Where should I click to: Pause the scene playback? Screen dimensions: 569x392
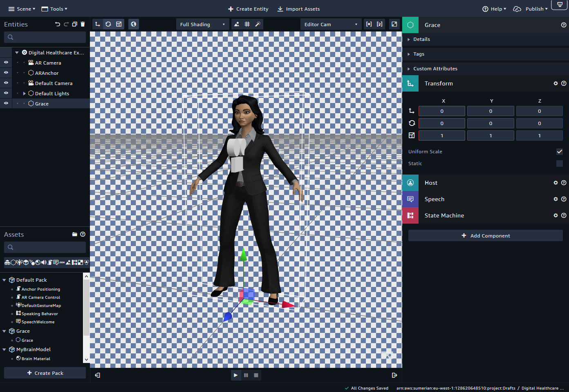point(246,375)
